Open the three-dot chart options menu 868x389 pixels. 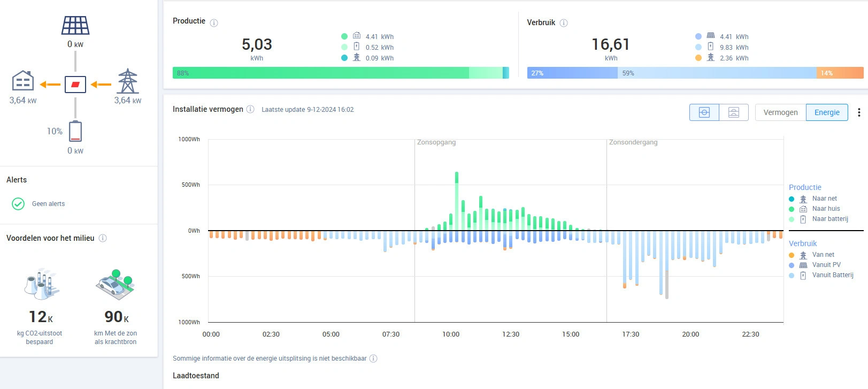859,112
